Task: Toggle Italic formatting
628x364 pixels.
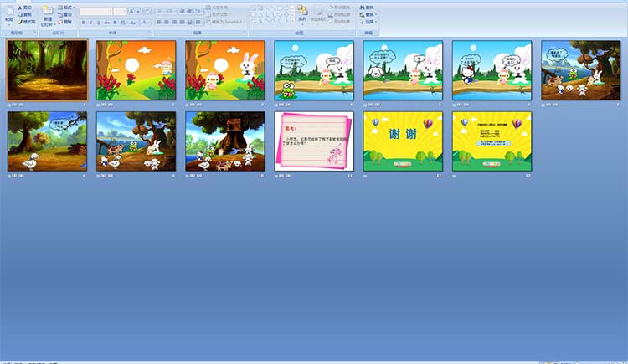Action: (91, 23)
